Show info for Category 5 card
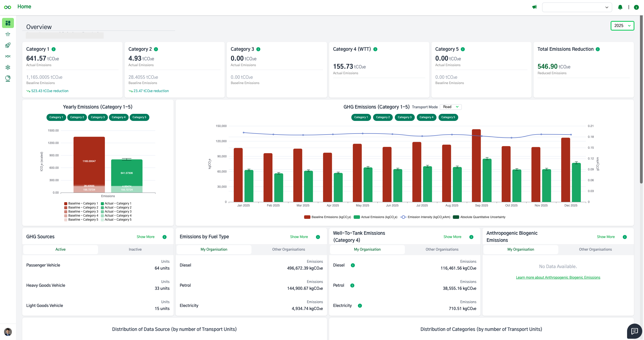The width and height of the screenshot is (644, 340). [463, 49]
